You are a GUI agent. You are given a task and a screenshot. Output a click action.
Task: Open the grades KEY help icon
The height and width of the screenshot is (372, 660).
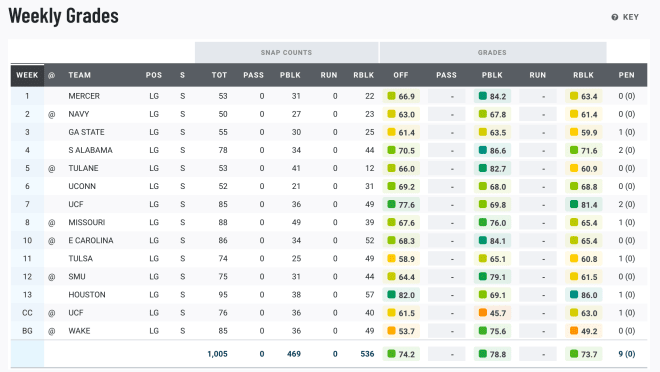615,17
